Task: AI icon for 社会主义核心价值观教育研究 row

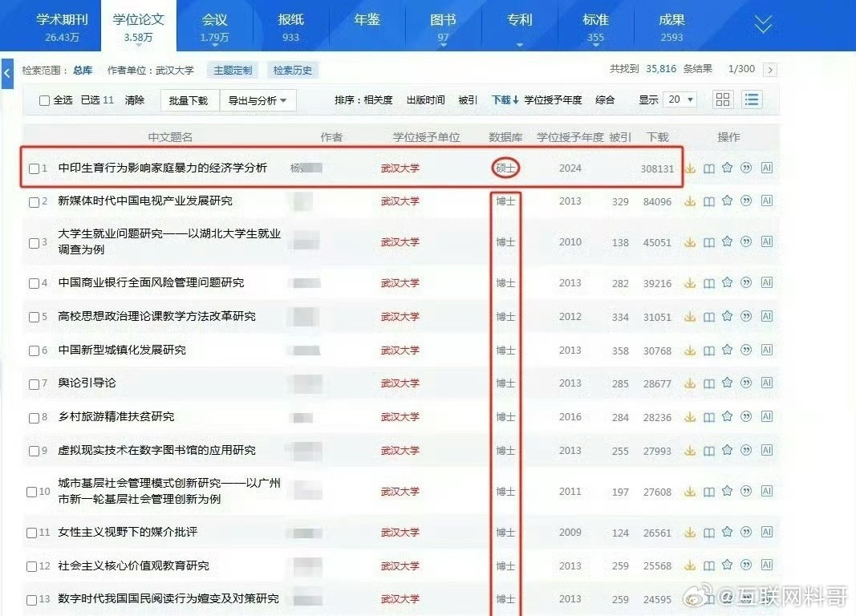Action: tap(767, 565)
